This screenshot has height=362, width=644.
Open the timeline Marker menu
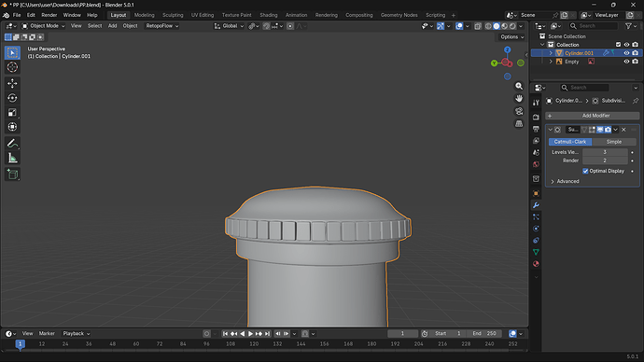tap(47, 334)
